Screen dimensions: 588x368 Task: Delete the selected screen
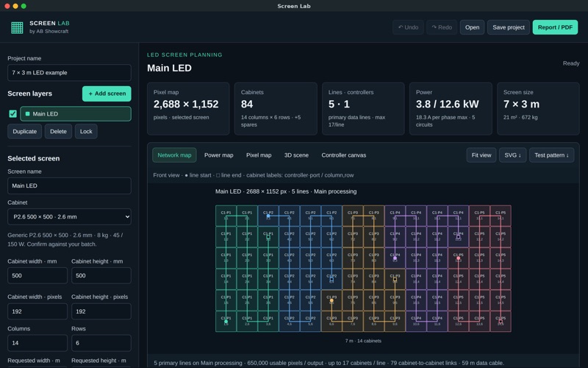[59, 132]
